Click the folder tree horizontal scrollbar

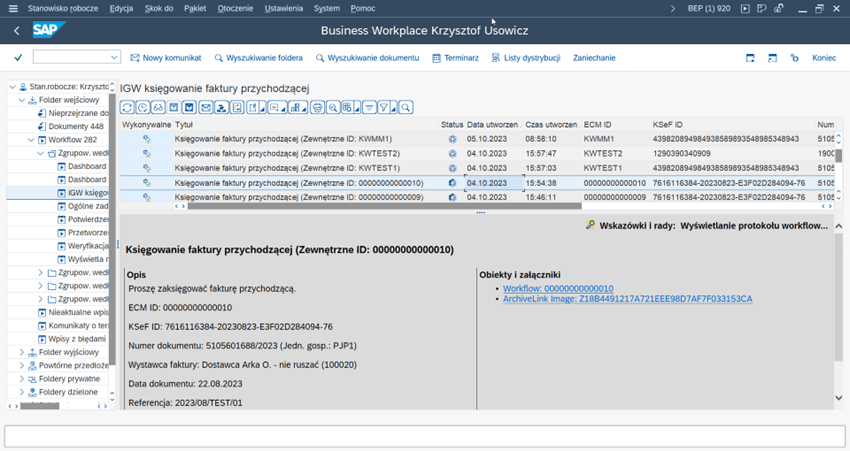[x=40, y=405]
